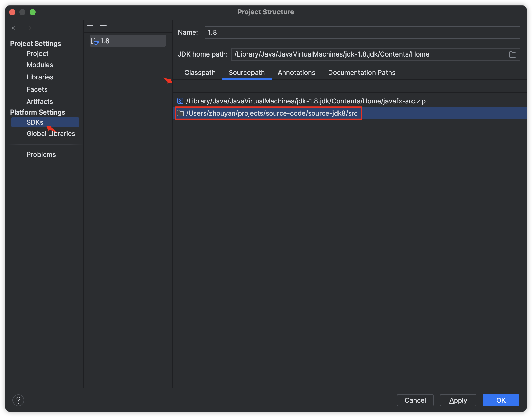Select the 1.8 SDK entry
The image size is (532, 417).
click(128, 41)
